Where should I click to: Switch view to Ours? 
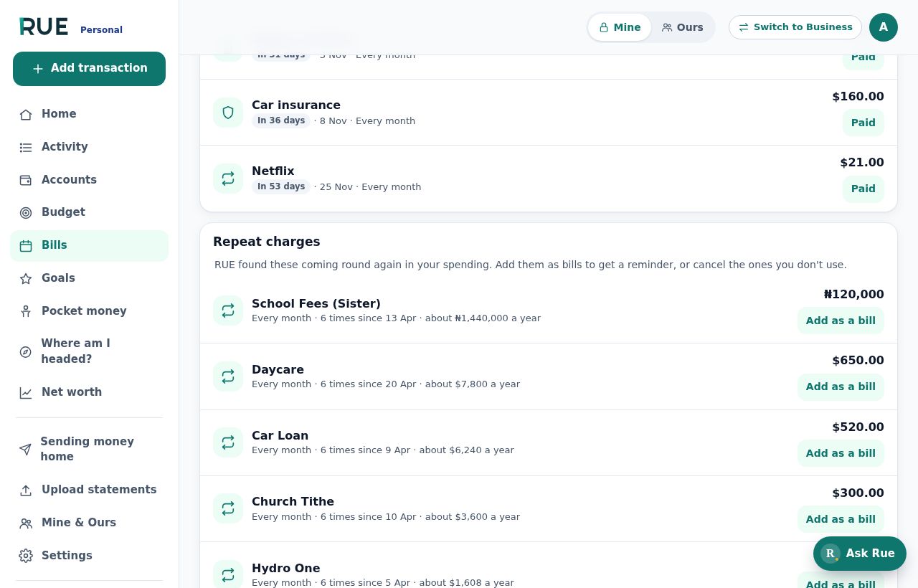tap(682, 27)
